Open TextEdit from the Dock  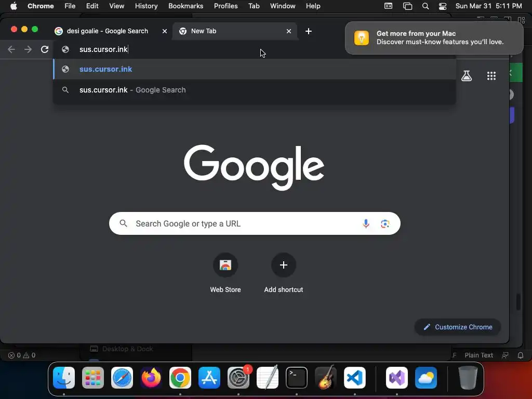[268, 378]
